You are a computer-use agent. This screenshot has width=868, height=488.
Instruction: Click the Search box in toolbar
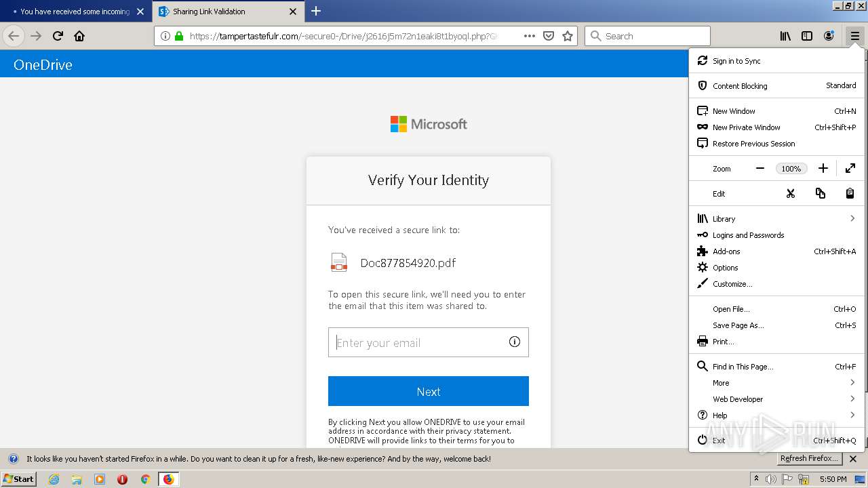tap(648, 36)
